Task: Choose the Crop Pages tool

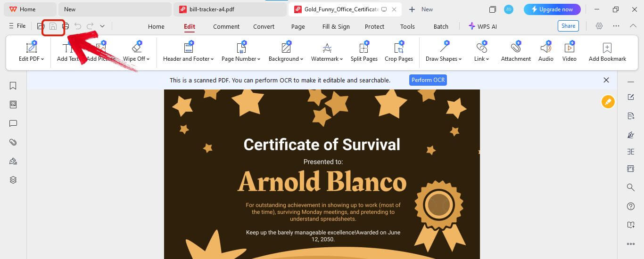Action: pos(399,52)
